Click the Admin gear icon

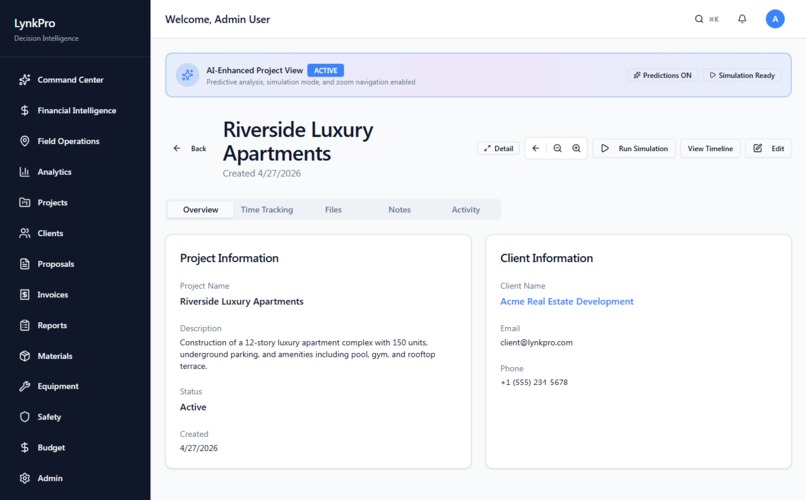(x=25, y=478)
